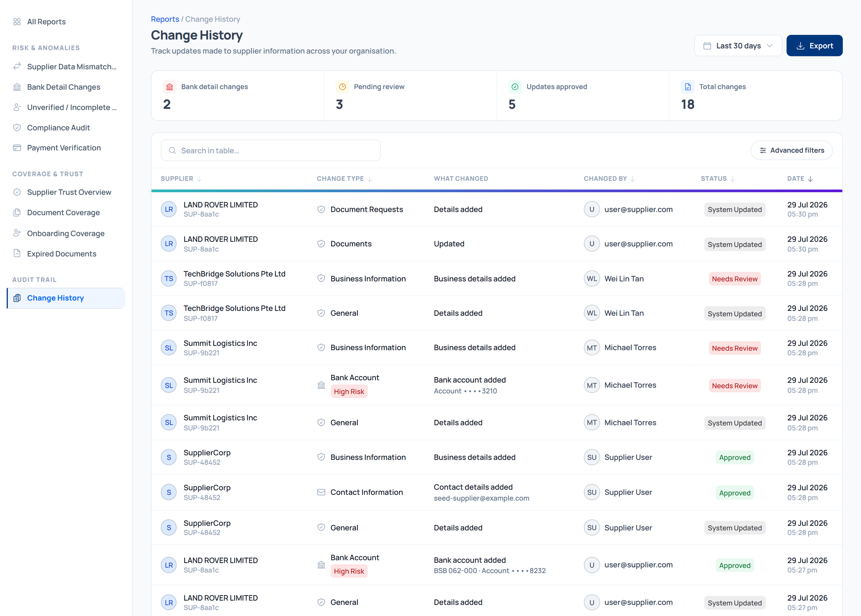Click the Account ••••3210 detail text
This screenshot has height=616, width=861.
[x=465, y=391]
